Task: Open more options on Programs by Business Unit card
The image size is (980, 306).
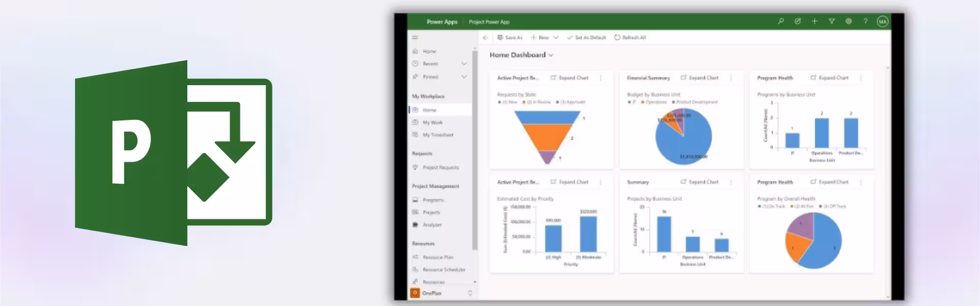Action: coord(861,78)
